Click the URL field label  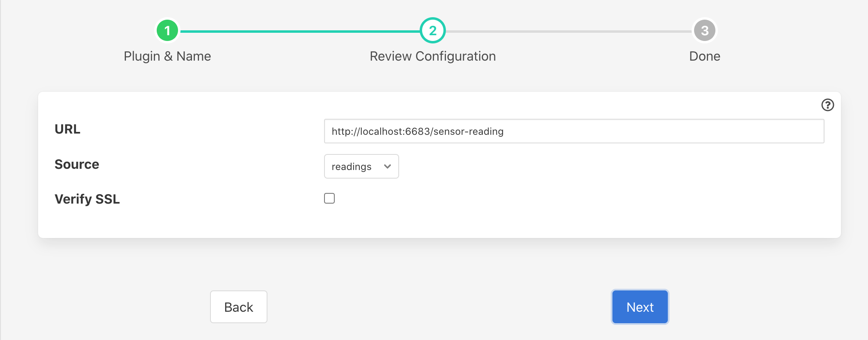tap(67, 129)
